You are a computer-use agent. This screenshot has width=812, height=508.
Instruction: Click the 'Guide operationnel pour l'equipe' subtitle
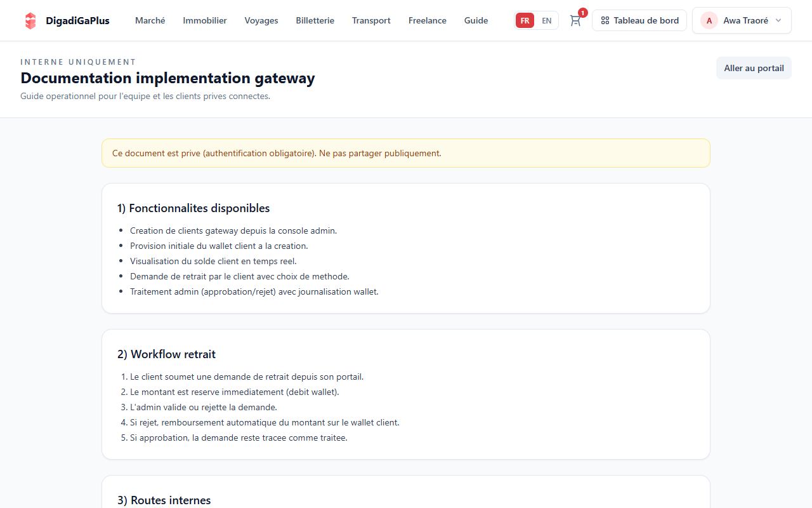tap(145, 97)
